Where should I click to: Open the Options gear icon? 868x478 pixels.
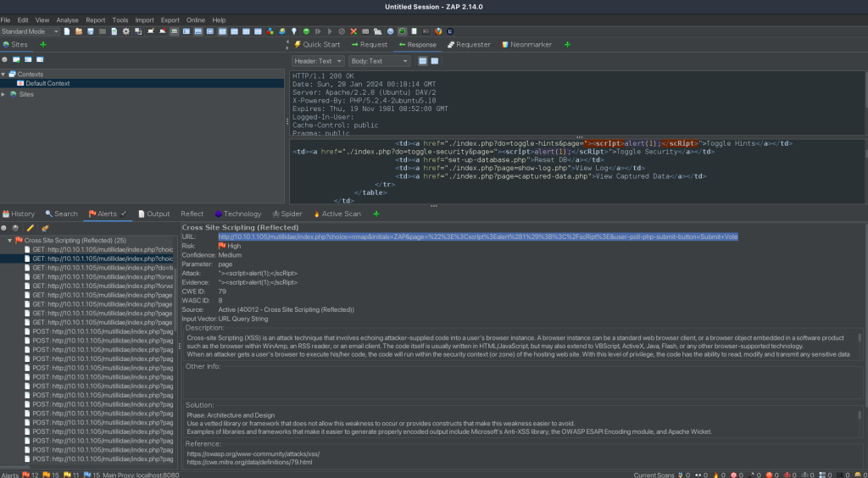click(126, 31)
